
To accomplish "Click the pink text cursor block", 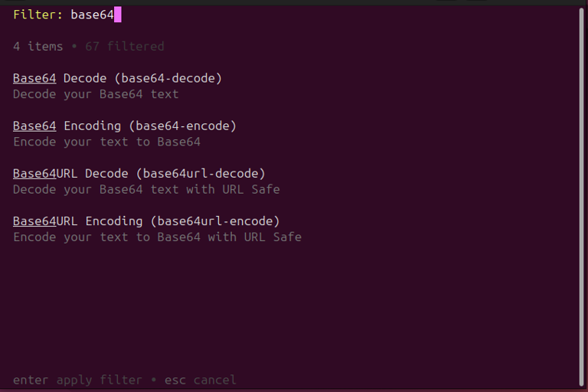I will pos(118,15).
